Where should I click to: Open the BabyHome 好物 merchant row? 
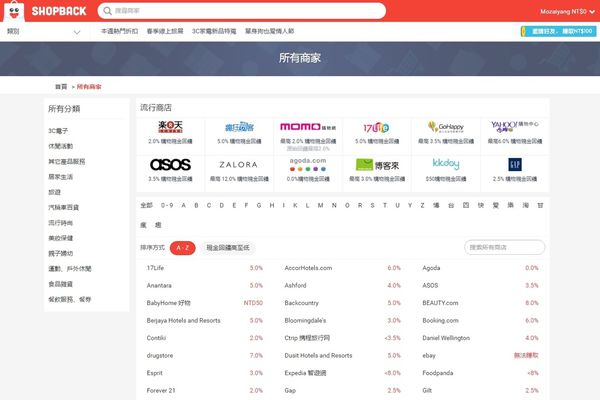(205, 303)
